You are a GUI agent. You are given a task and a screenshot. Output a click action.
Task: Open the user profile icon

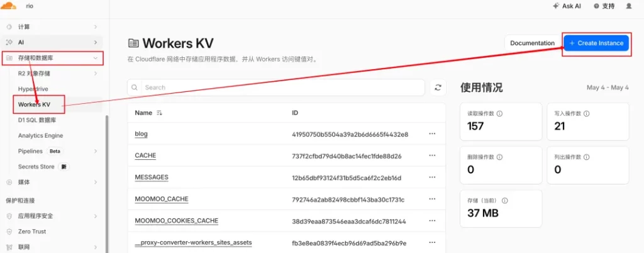pos(629,6)
